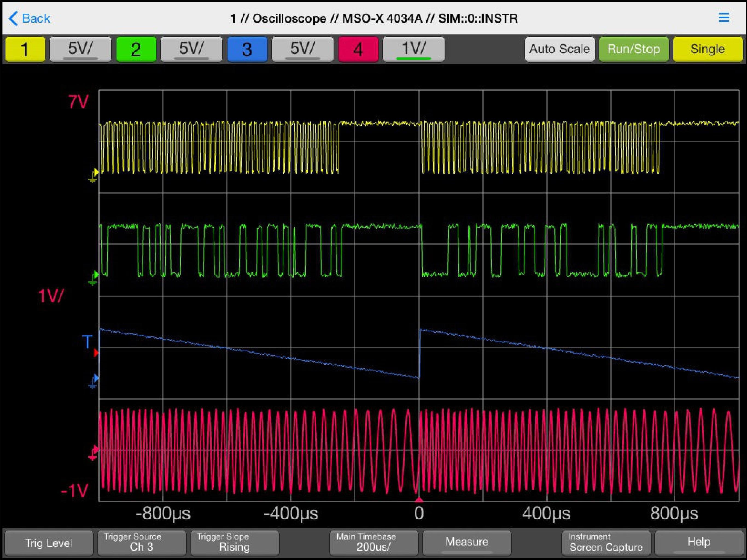Open channel 2 5V/ scale setting

[191, 49]
